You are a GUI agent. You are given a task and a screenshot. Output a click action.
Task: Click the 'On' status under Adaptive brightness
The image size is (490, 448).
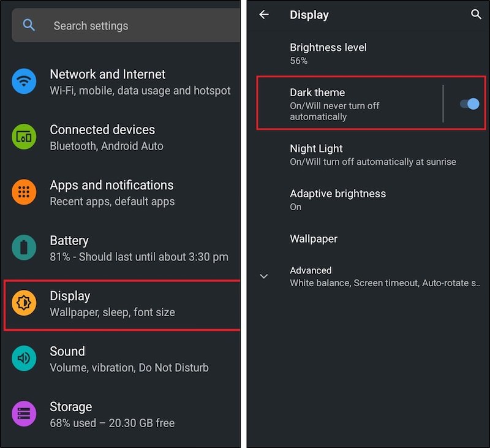(296, 207)
